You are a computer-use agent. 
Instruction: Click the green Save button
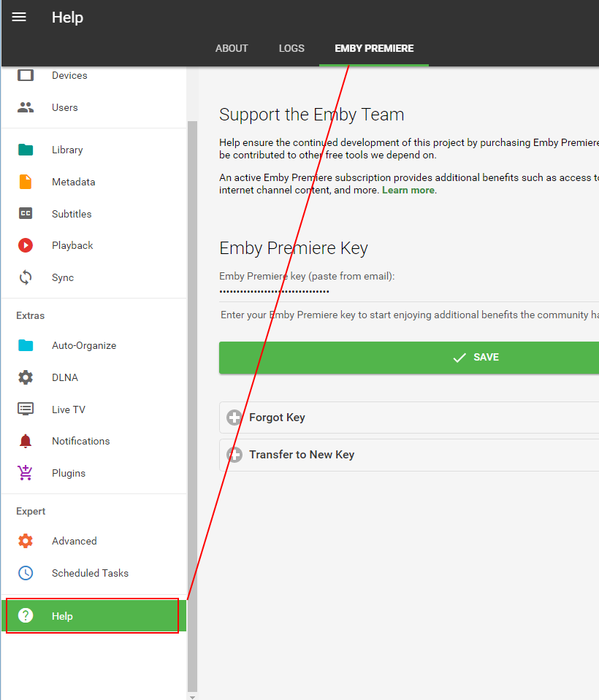point(409,358)
